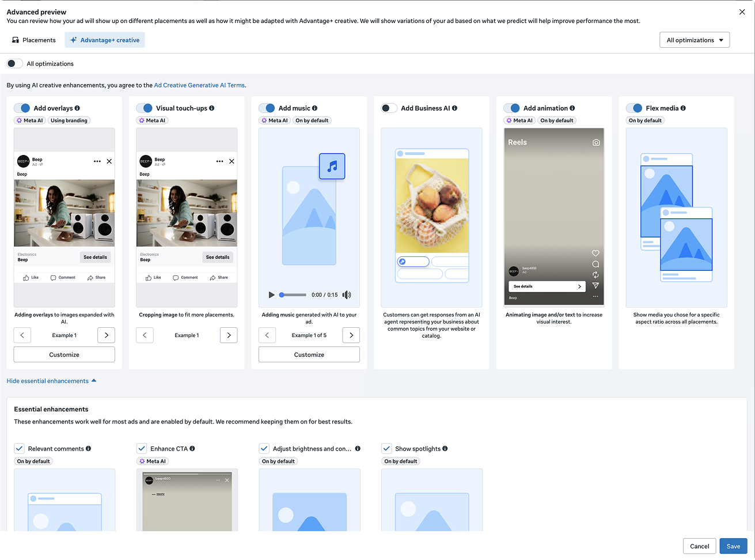Turn off Visual touch-ups toggle

pos(144,108)
